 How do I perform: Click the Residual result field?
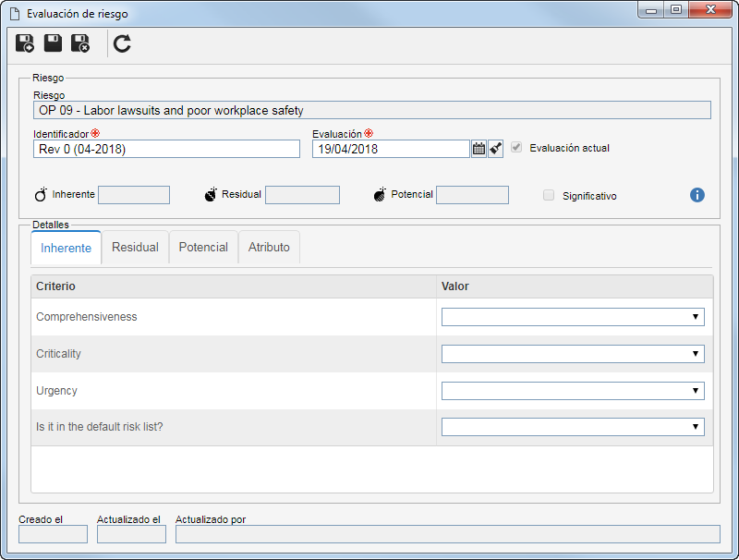tap(302, 195)
